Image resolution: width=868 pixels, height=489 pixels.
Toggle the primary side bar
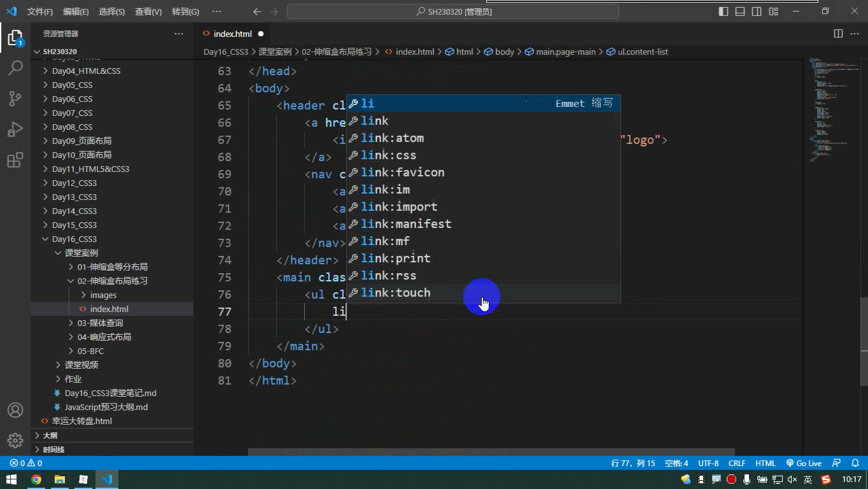[x=724, y=11]
